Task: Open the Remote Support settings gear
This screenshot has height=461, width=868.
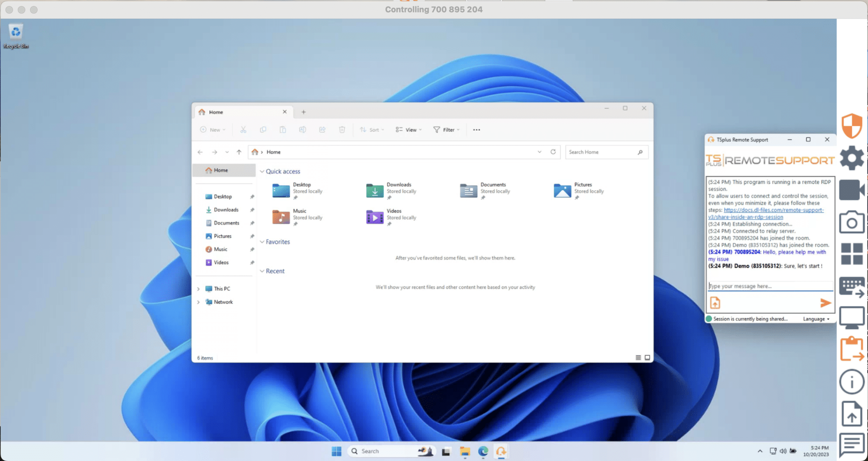Action: (852, 158)
